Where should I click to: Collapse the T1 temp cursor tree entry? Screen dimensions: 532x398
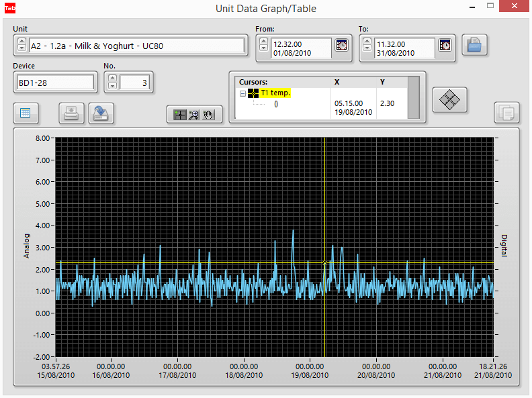(242, 93)
